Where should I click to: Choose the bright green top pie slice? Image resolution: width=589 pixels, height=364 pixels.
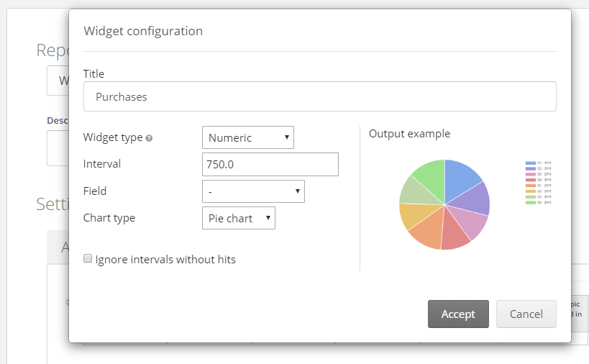tap(430, 173)
